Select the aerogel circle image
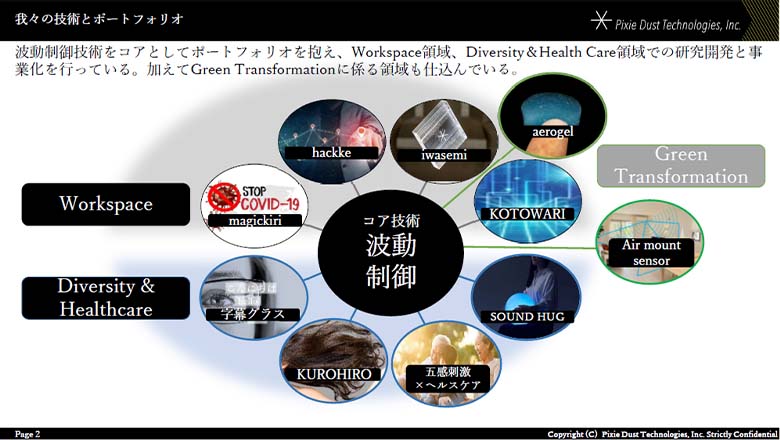 (552, 116)
